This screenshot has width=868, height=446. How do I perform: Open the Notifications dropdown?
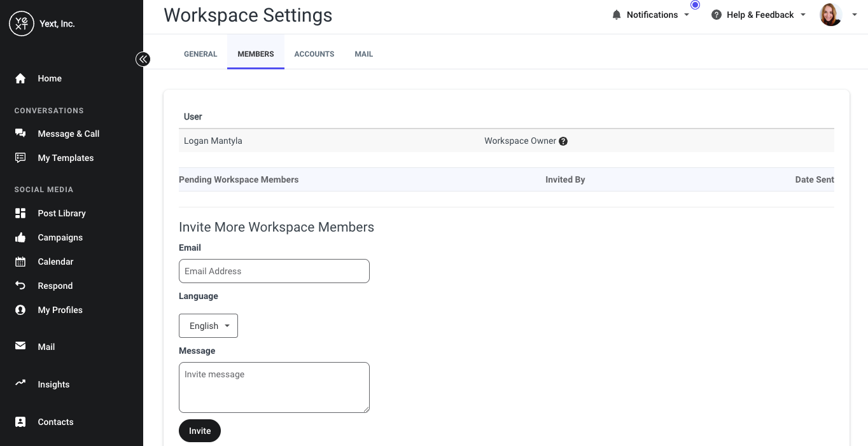coord(650,15)
